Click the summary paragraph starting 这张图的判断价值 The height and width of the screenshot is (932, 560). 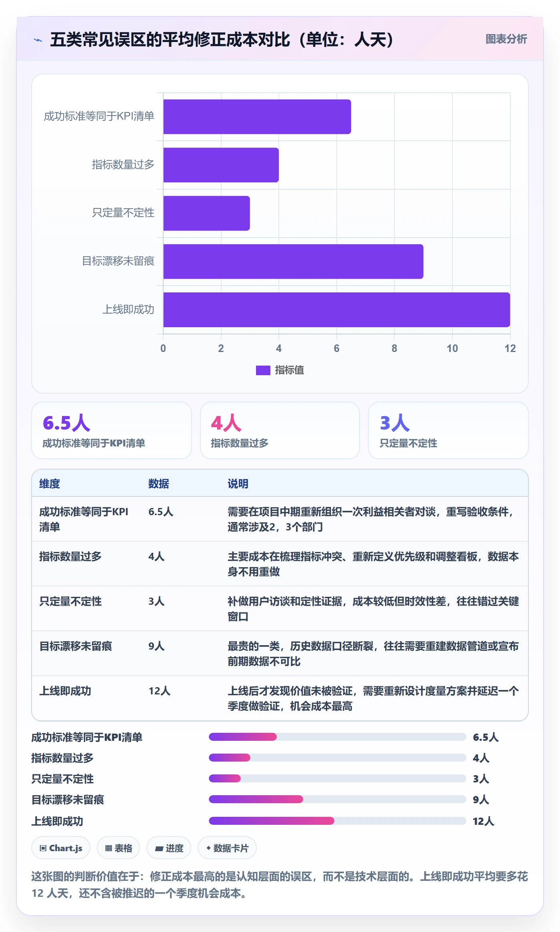point(280,885)
